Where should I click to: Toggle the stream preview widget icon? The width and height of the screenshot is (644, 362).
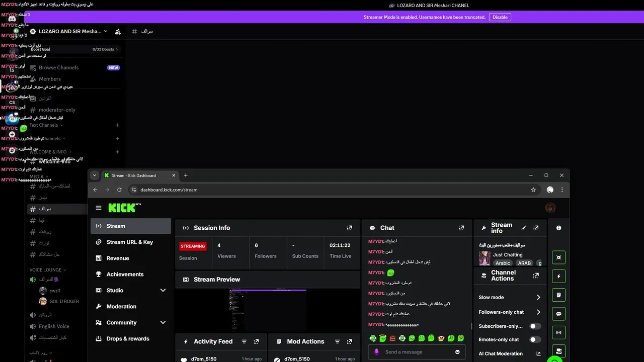click(558, 257)
